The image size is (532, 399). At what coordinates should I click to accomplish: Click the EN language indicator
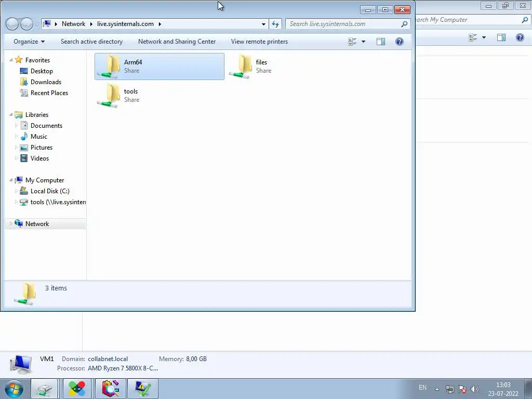[x=422, y=388]
